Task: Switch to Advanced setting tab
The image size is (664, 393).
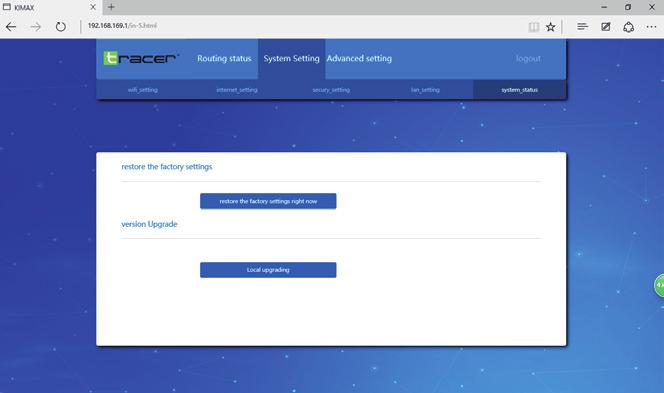Action: coord(359,58)
